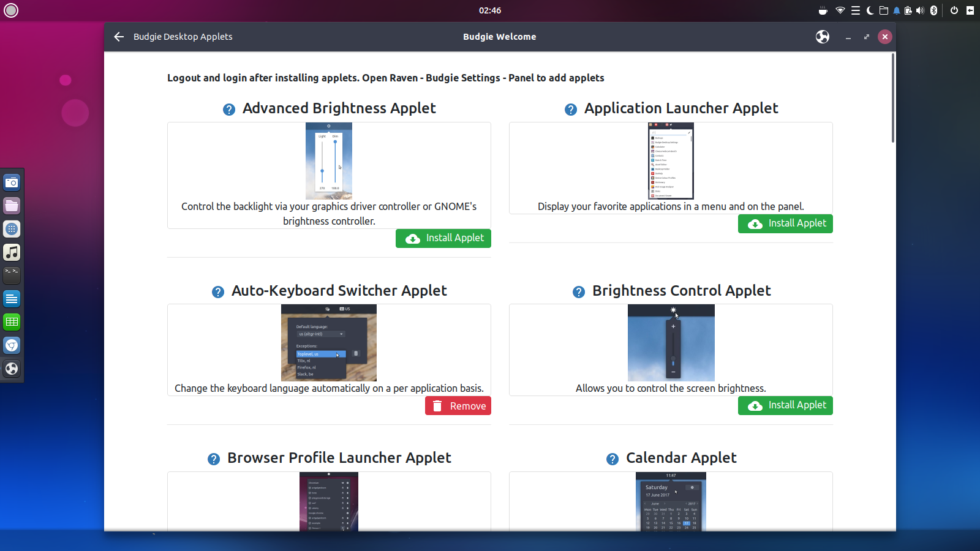Launch the spreadsheet app from the dock
The height and width of the screenshot is (551, 980).
(x=12, y=322)
